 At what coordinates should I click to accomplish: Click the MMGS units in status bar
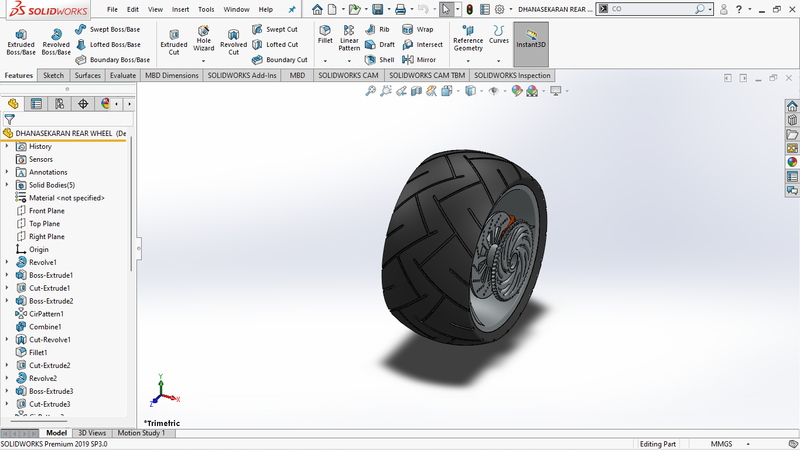pyautogui.click(x=721, y=443)
